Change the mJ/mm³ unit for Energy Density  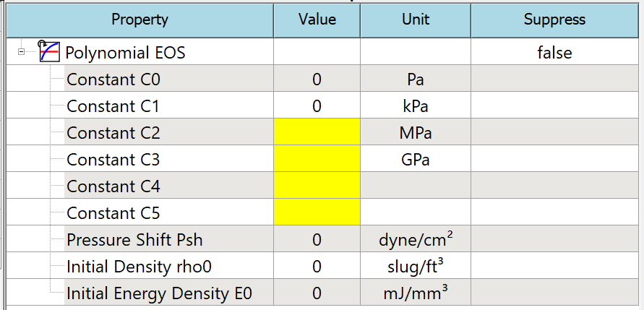coord(415,294)
